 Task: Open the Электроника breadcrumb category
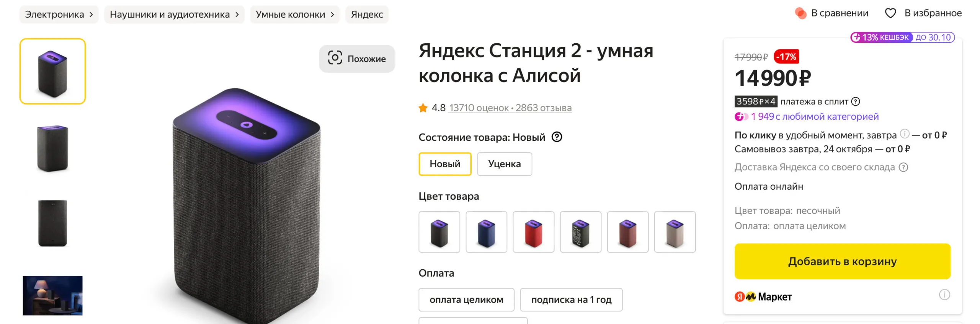(x=59, y=15)
